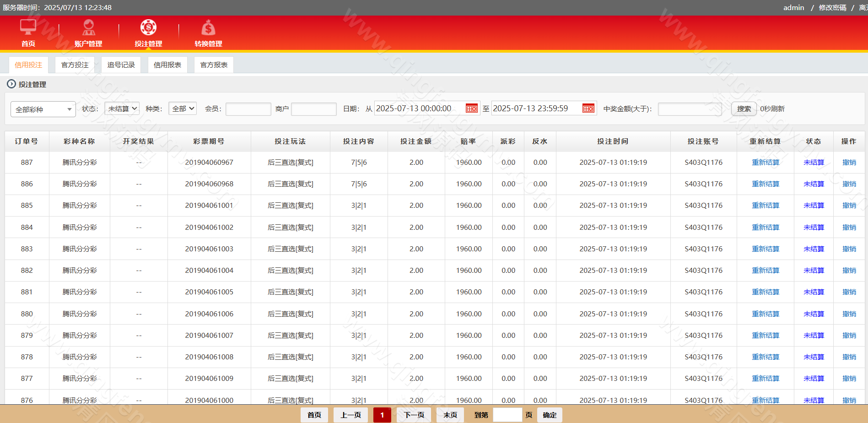Go to 下一页 next page
Image resolution: width=868 pixels, height=423 pixels.
click(414, 415)
